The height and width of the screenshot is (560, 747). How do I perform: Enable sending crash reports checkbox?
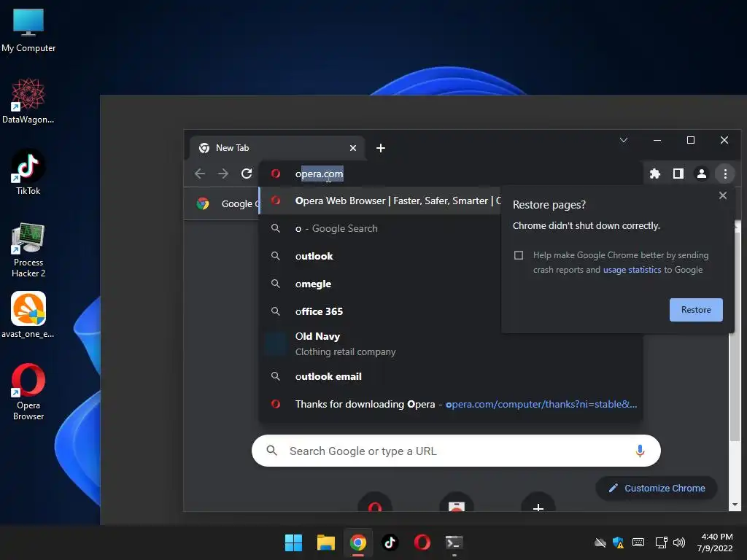[519, 255]
